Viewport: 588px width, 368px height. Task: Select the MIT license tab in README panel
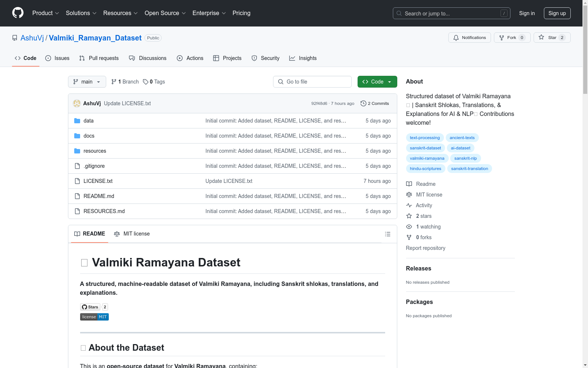132,234
